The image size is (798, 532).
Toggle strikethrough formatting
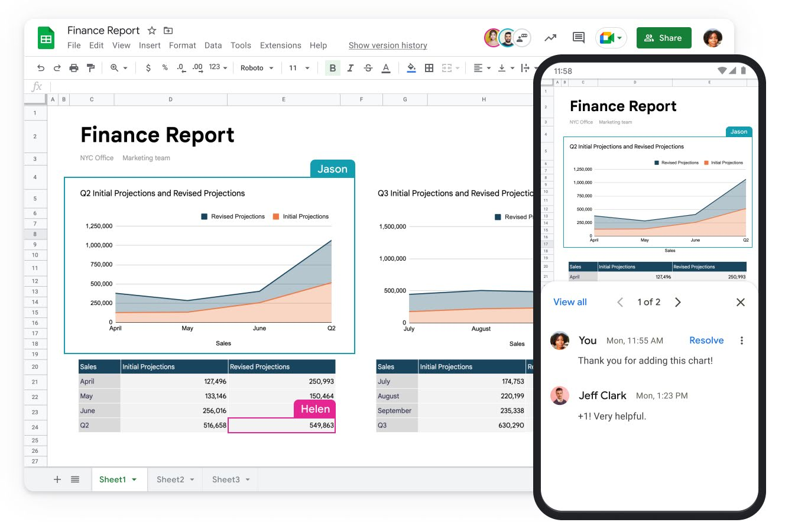point(368,67)
